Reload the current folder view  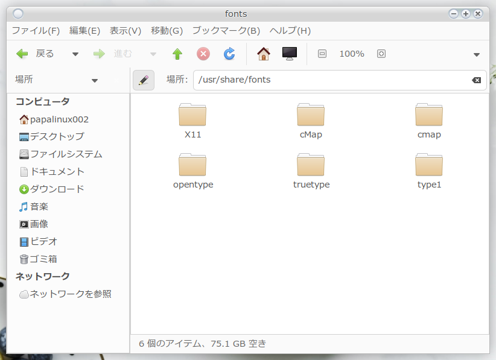pyautogui.click(x=229, y=54)
